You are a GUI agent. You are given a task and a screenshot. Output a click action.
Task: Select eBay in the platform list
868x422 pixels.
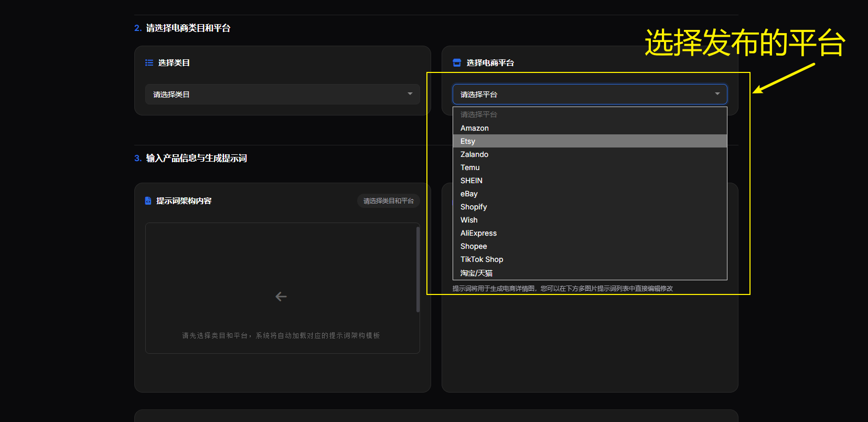[590, 194]
